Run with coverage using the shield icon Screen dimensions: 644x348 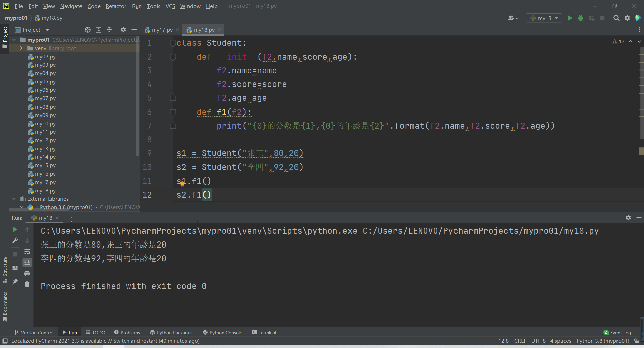(592, 18)
